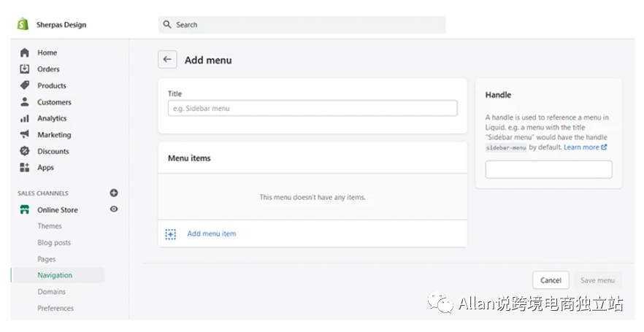Click the Shopify logo icon
Screen dimensions: 644x332
coord(23,24)
